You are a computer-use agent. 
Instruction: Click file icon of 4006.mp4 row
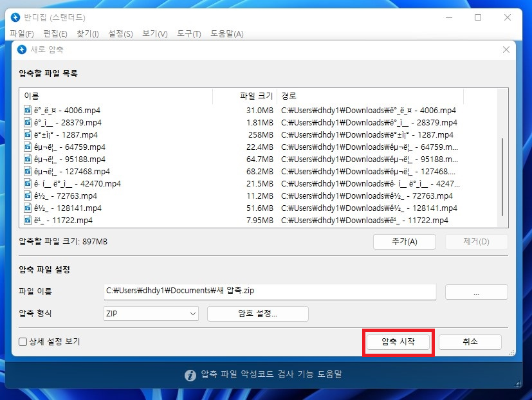coord(28,110)
